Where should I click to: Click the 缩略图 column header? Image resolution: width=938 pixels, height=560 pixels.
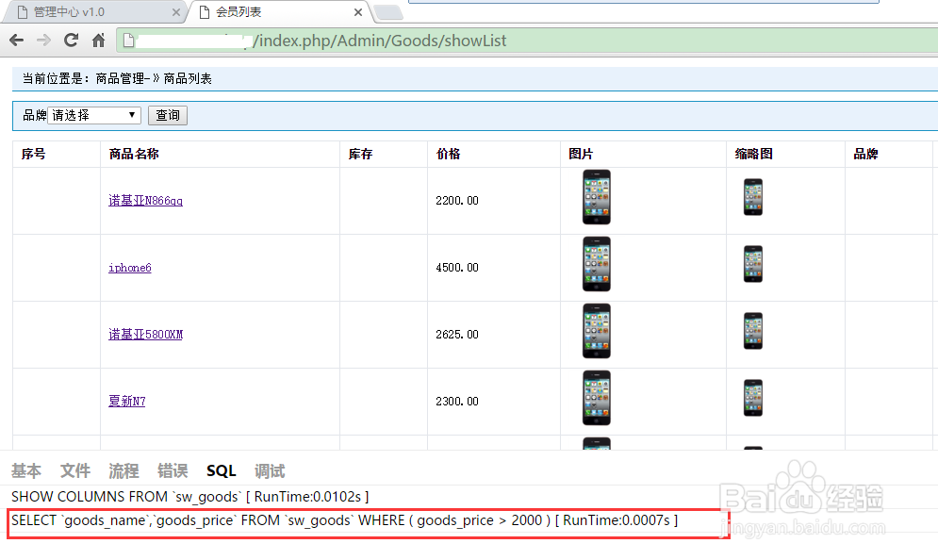pos(754,155)
